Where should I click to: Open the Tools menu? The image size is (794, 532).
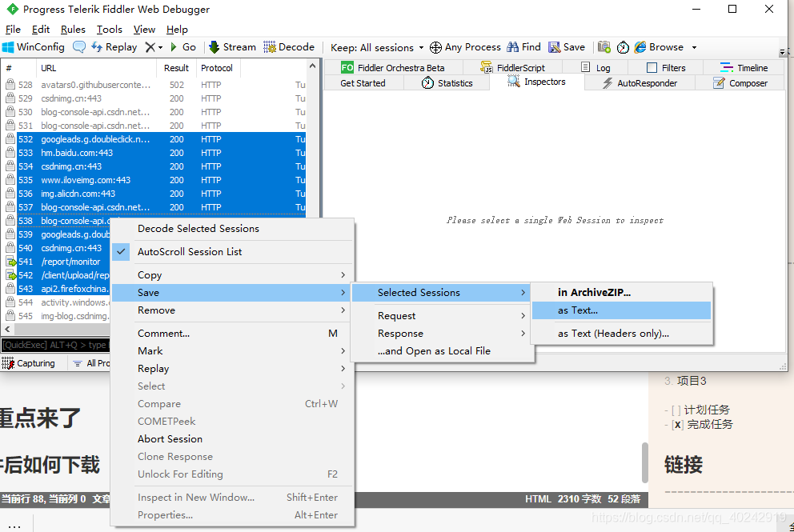click(x=110, y=30)
